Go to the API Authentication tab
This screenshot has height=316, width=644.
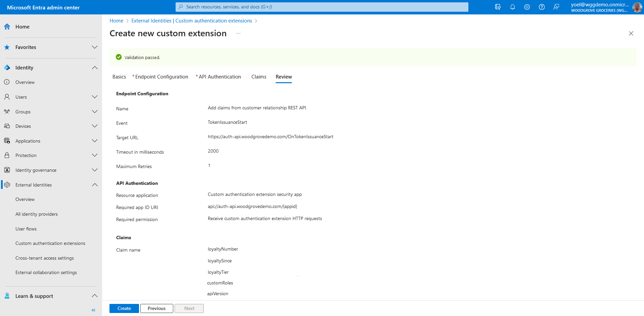[x=220, y=77]
